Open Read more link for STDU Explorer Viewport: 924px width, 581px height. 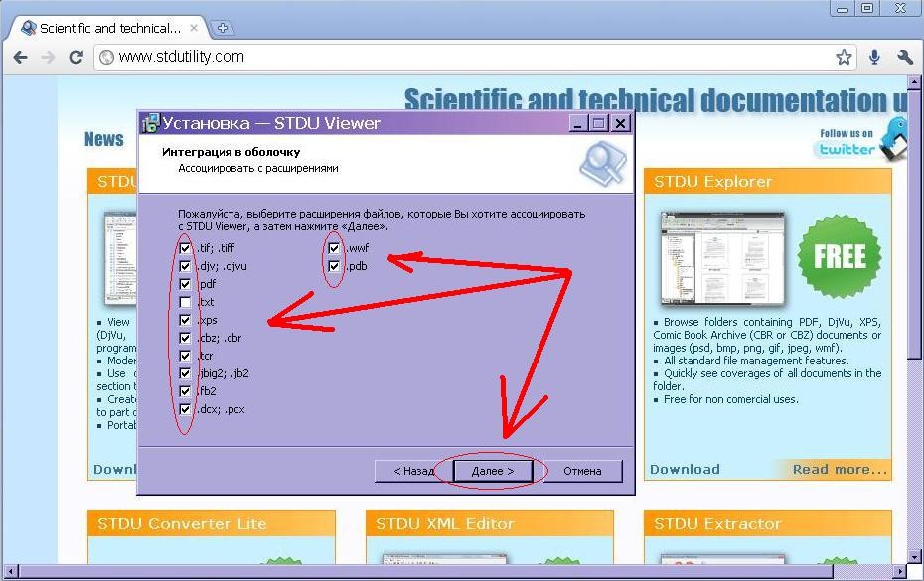pos(840,470)
